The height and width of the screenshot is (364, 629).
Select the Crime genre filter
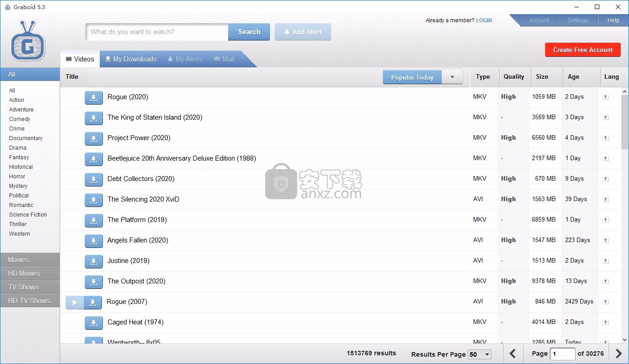click(x=17, y=129)
